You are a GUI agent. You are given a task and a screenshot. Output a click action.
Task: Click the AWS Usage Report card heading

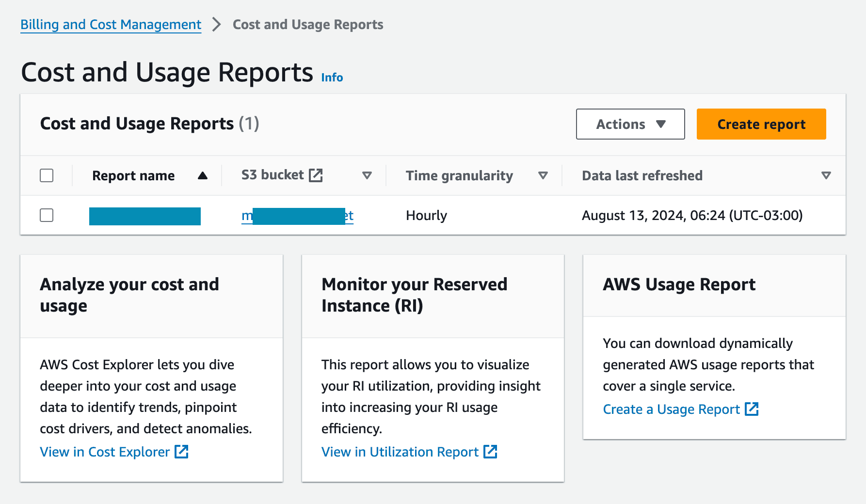pos(679,284)
